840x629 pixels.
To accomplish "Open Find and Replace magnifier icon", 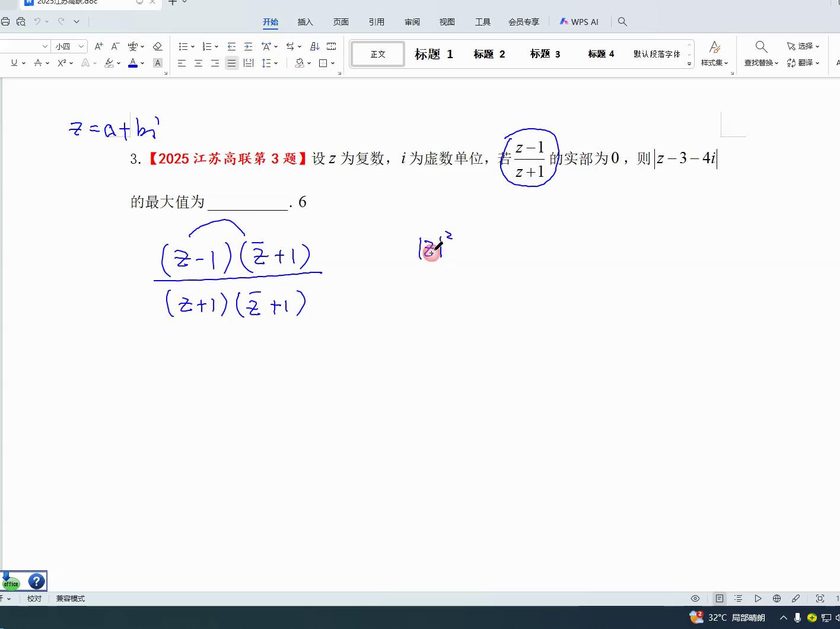I will click(761, 47).
